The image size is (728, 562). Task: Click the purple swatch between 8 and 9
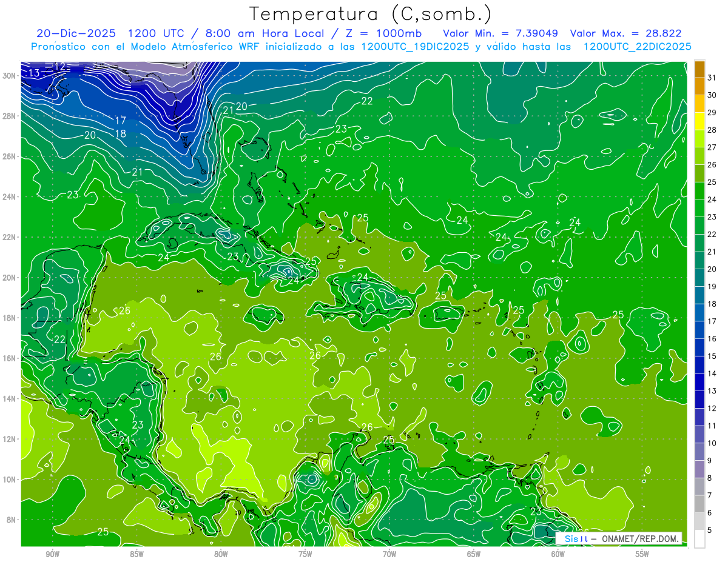(699, 469)
